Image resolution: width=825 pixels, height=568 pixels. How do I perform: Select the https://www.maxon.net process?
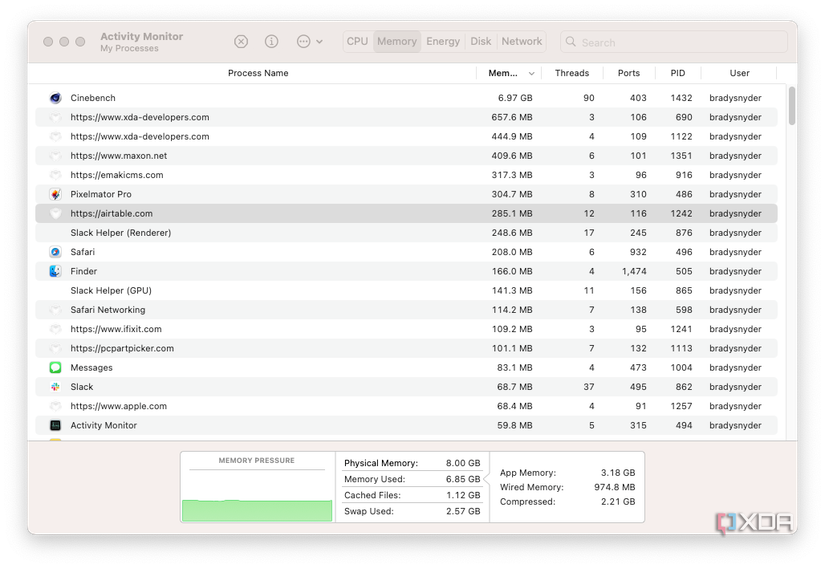[119, 156]
